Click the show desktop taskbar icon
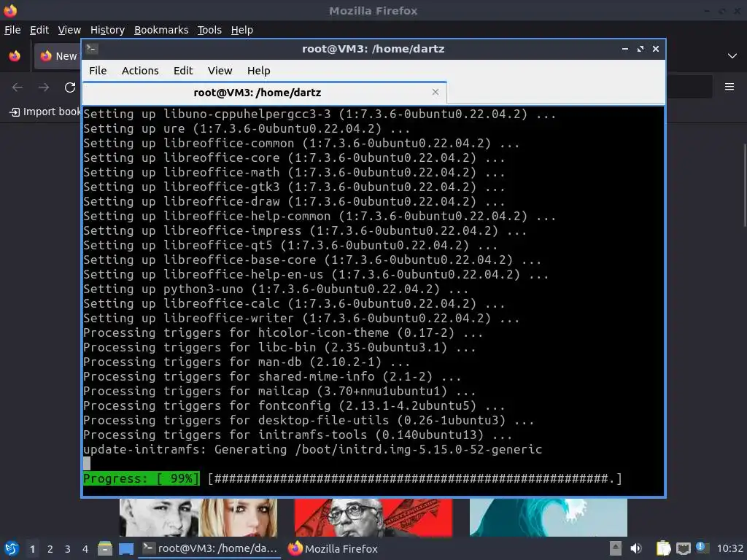Image resolution: width=747 pixels, height=560 pixels. point(126,548)
